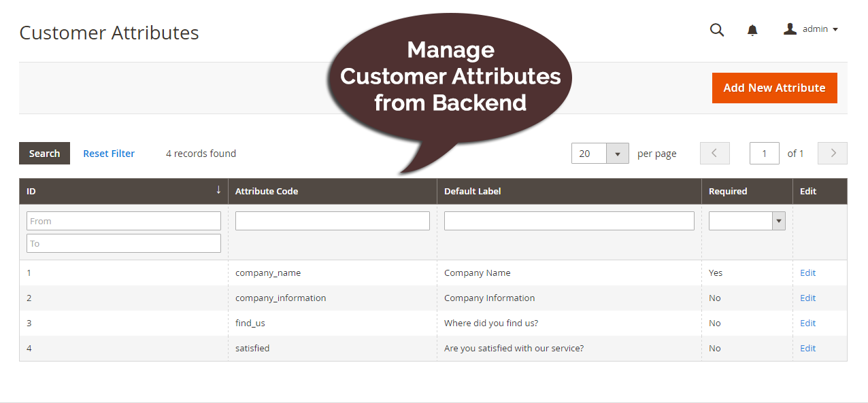Edit the company_name attribute
The image size is (868, 403).
807,273
